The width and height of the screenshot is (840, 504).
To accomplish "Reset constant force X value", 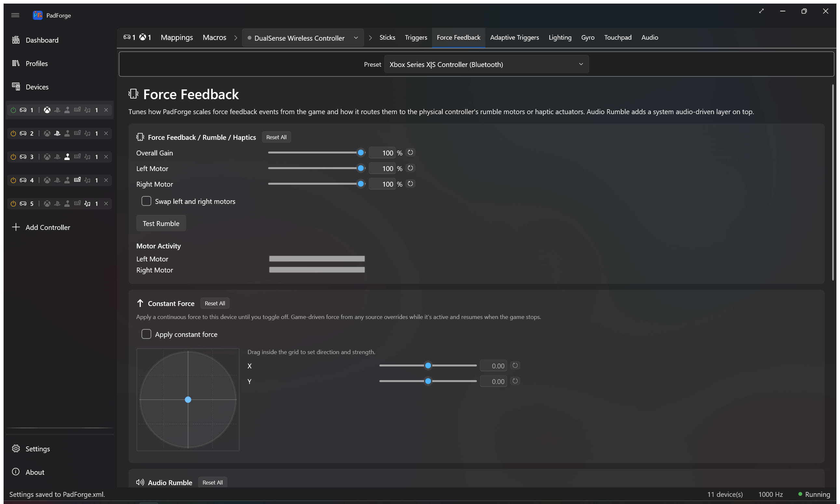I will 515,365.
